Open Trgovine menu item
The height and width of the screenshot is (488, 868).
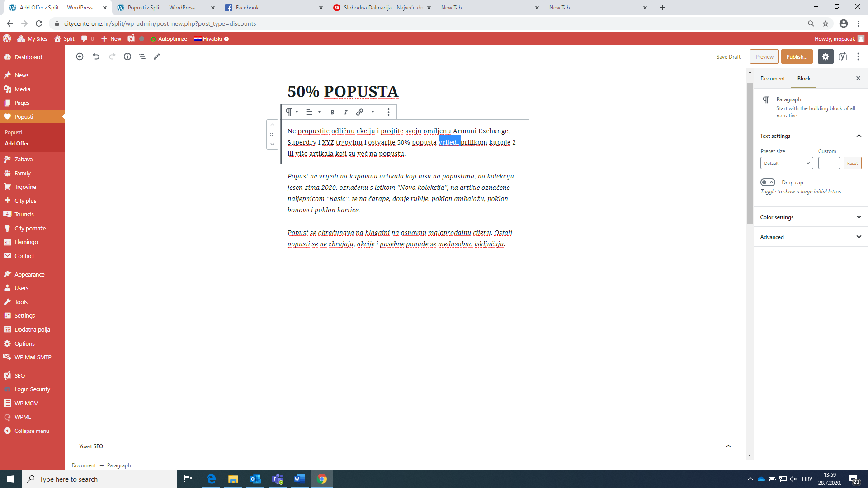coord(33,187)
